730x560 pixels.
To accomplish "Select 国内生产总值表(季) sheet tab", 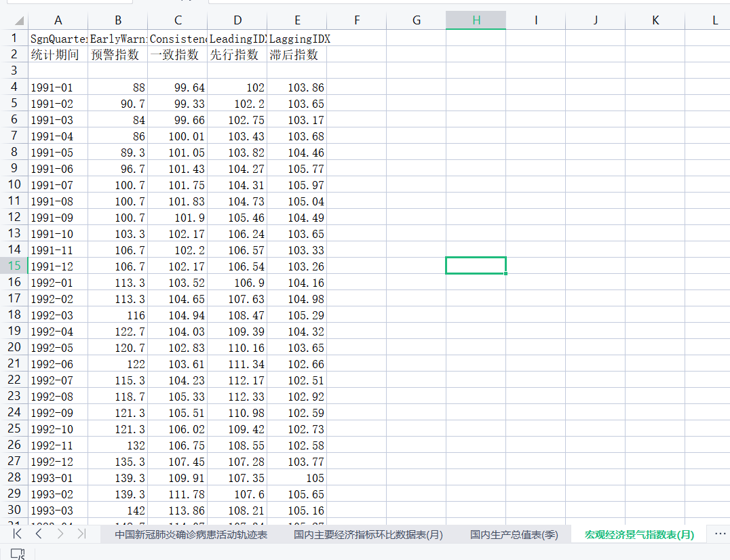I will 514,534.
